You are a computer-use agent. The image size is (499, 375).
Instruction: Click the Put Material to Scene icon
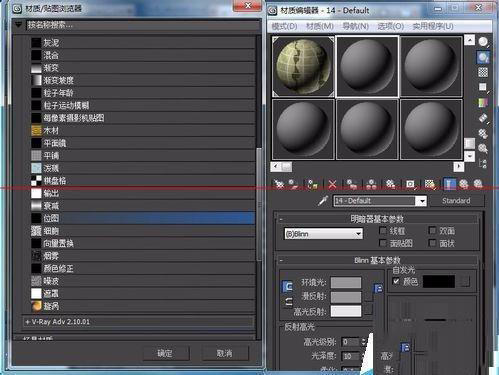294,184
